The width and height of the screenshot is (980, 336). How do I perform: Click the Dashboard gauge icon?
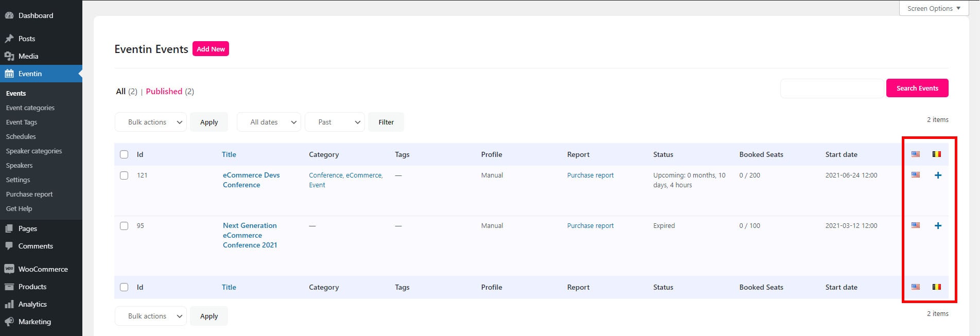pos(9,15)
